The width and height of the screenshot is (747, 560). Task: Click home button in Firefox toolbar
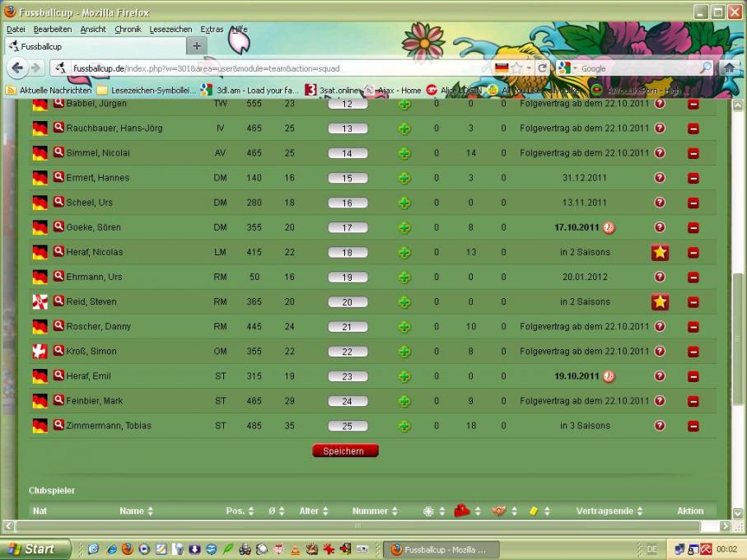(729, 68)
